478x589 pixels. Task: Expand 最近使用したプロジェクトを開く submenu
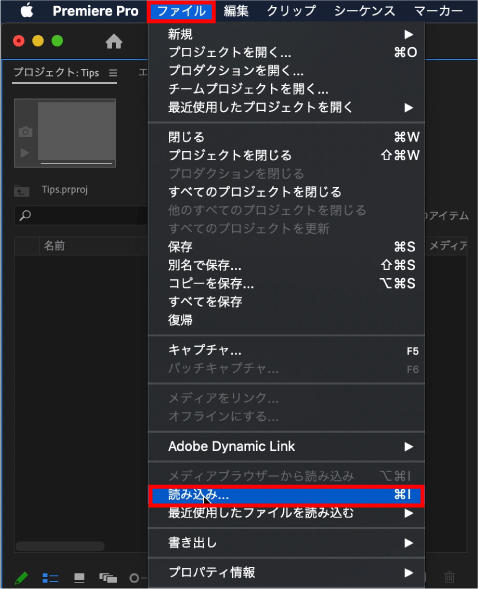pos(286,107)
